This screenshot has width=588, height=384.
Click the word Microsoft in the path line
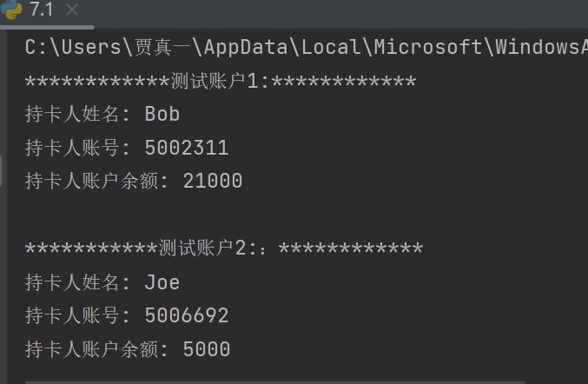coord(428,47)
